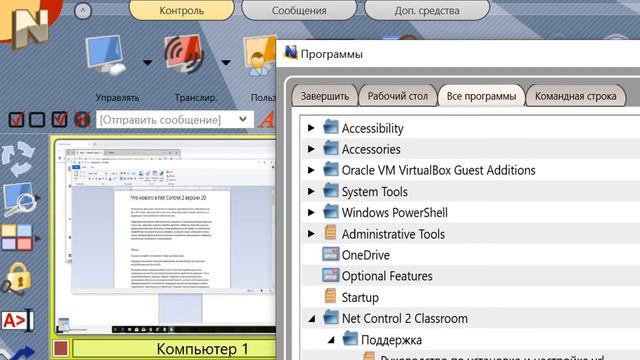Open the Управлять dropdown arrow
The height and width of the screenshot is (360, 640).
tap(147, 62)
